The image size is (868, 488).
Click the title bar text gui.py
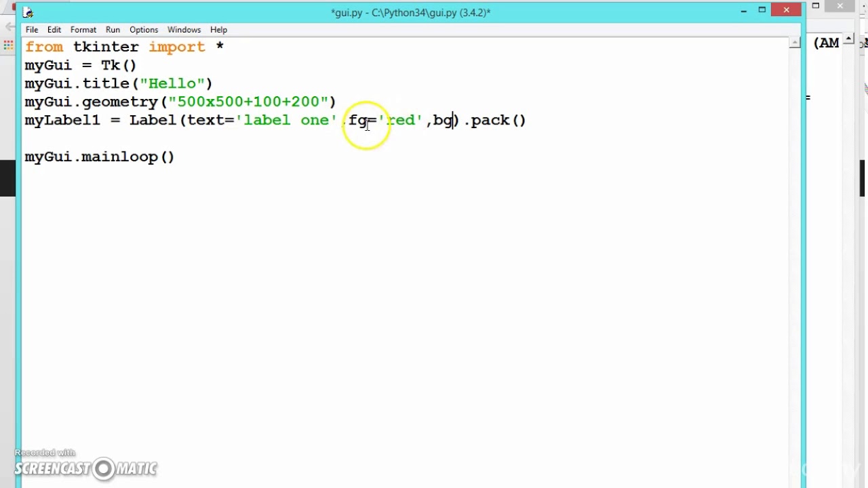click(x=411, y=12)
